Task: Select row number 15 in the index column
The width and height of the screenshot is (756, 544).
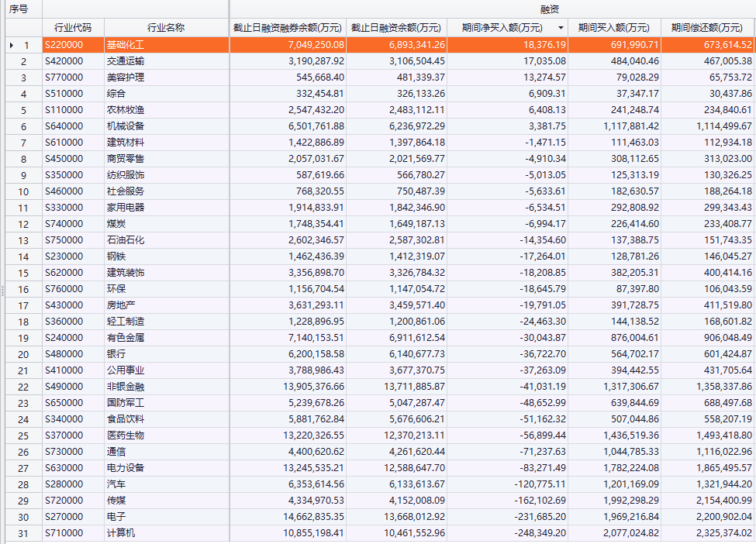Action: (x=23, y=273)
